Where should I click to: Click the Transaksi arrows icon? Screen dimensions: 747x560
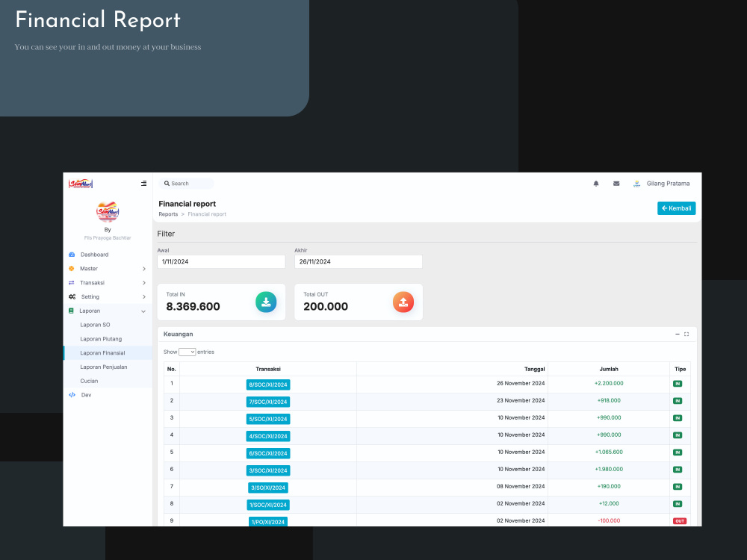[x=72, y=283]
